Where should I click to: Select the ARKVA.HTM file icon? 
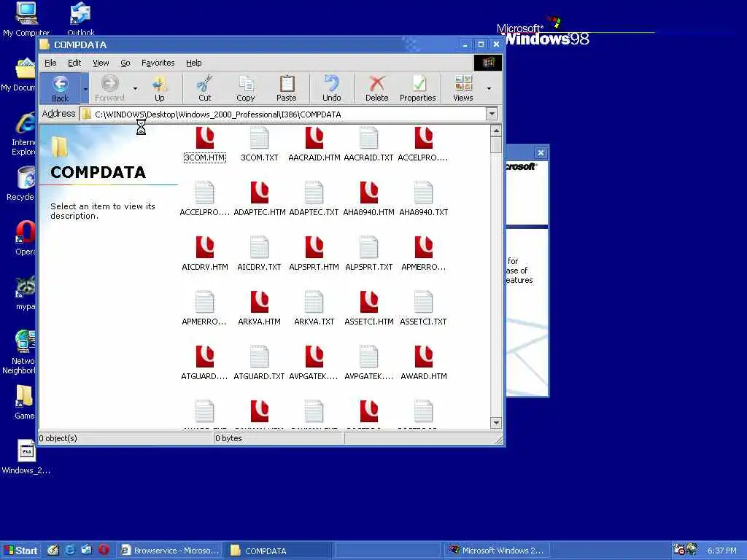pos(259,302)
